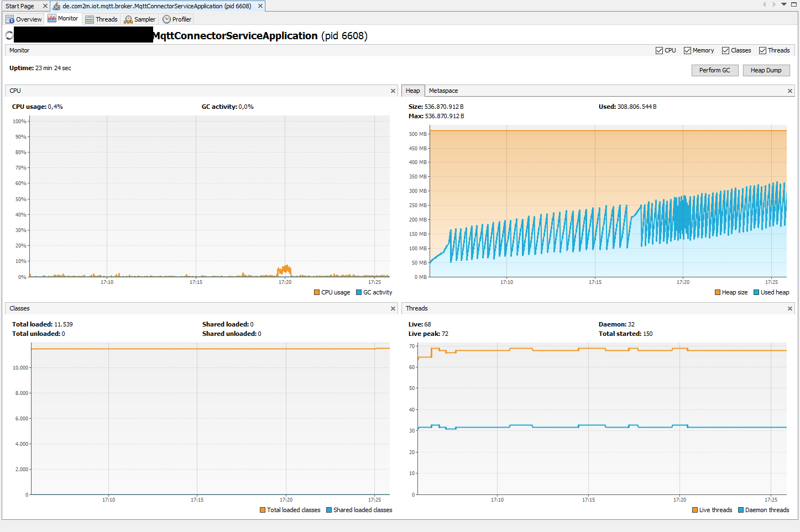The width and height of the screenshot is (800, 532).
Task: Open the Profiler tool icon
Action: click(166, 18)
